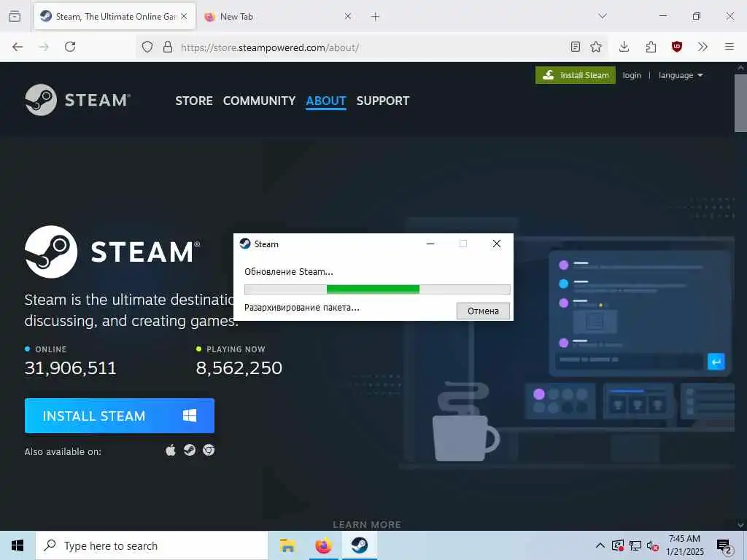The height and width of the screenshot is (560, 747).
Task: Click the site security padlock icon
Action: pyautogui.click(x=168, y=47)
